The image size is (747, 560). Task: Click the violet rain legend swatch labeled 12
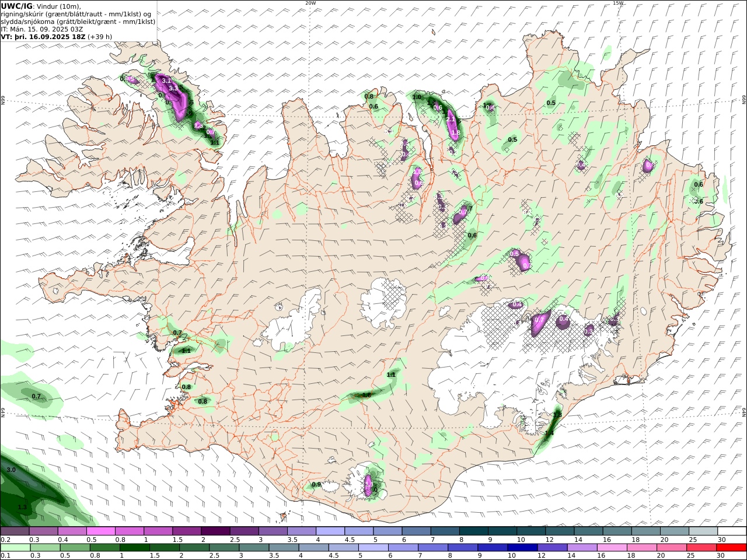pos(552,548)
